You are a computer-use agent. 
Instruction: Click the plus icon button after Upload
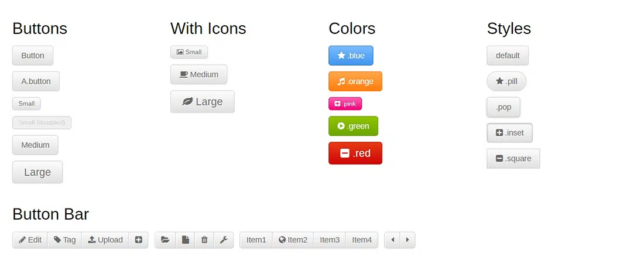[x=139, y=240]
